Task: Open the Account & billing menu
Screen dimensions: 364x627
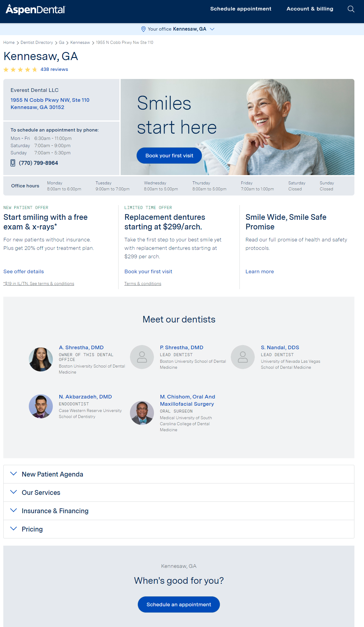Action: 310,9
